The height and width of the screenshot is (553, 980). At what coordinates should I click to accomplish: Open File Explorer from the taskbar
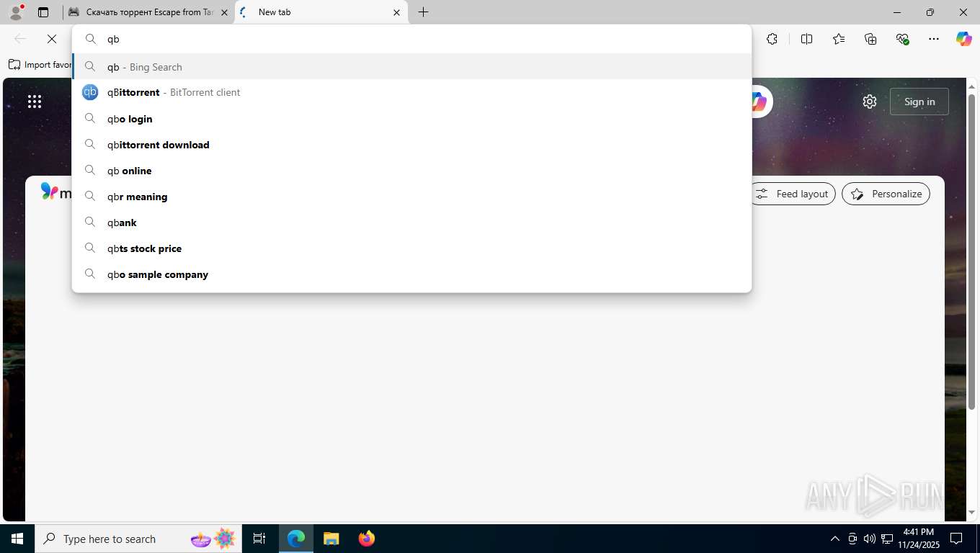pyautogui.click(x=331, y=539)
